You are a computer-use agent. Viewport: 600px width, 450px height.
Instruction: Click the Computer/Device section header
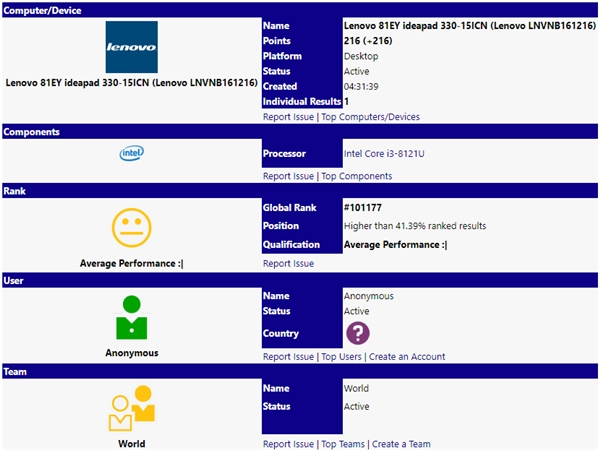[300, 10]
